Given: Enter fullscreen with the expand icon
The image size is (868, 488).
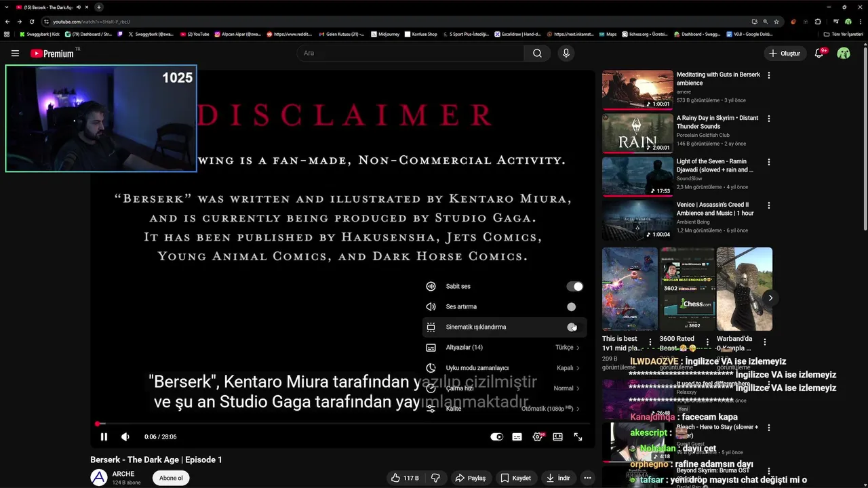Looking at the screenshot, I should click(578, 437).
